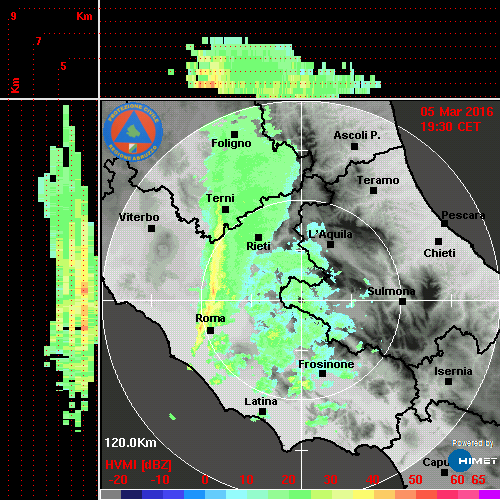Select the Viterbo city marker
Viewport: 500px width, 500px height.
pos(151,229)
